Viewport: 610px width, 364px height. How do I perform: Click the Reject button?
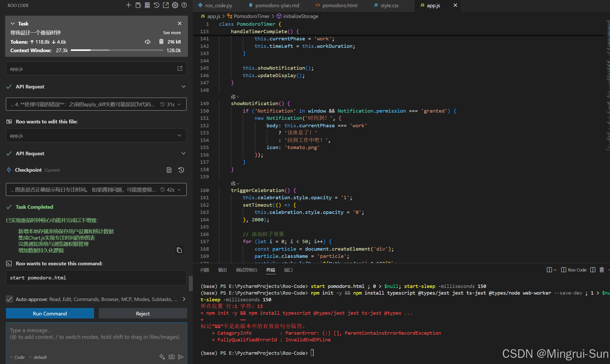(143, 314)
